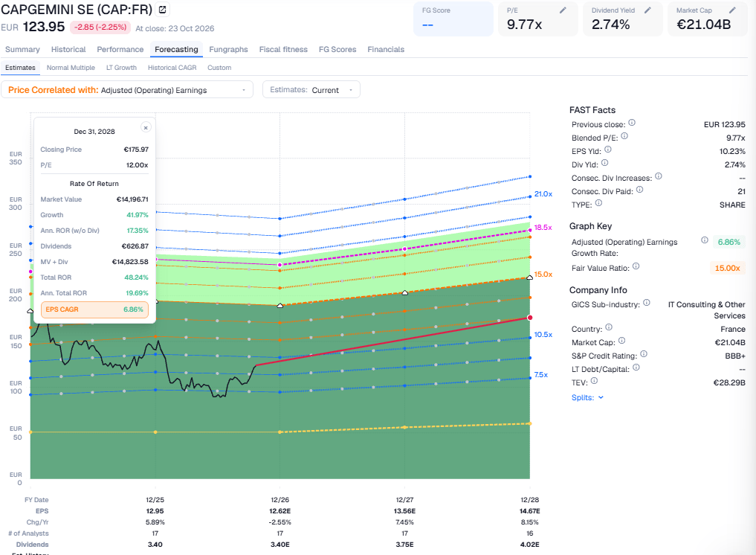This screenshot has height=555, width=756.
Task: Click the 15.00x Fair Value Ratio badge
Action: 727,268
